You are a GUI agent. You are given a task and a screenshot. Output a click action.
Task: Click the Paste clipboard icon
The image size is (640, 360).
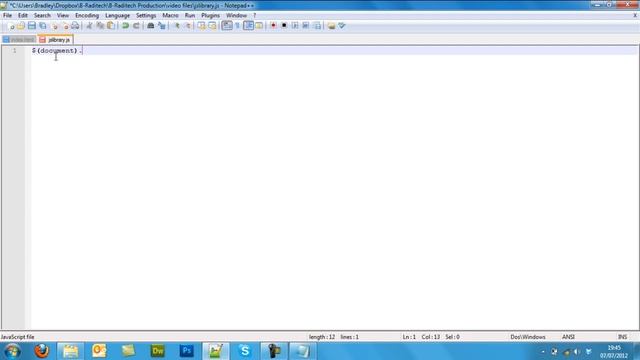111,26
